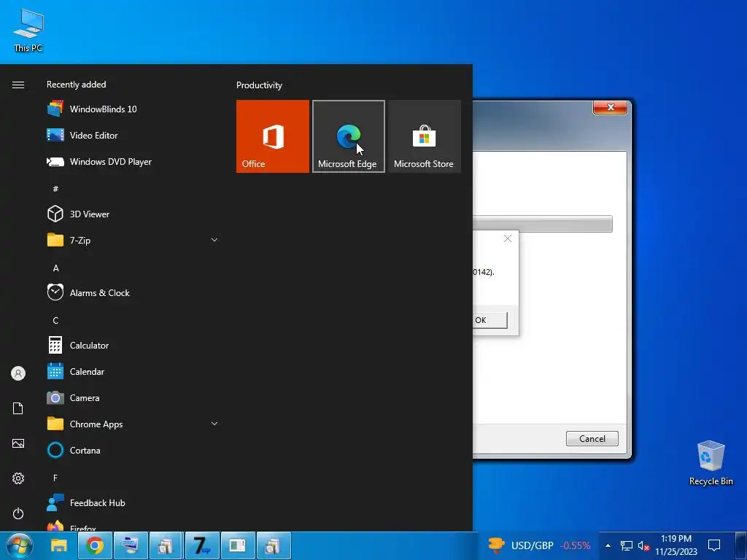Open Calendar app
Screen dimensions: 747x560
pyautogui.click(x=133, y=371)
